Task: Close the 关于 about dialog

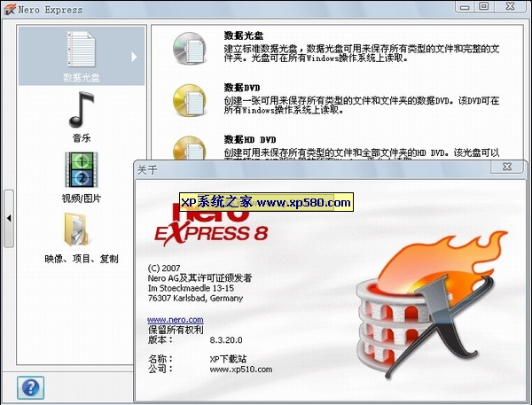Action: pyautogui.click(x=507, y=167)
